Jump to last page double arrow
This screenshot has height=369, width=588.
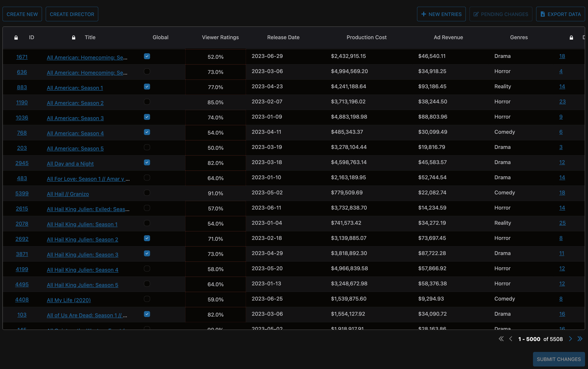point(580,339)
